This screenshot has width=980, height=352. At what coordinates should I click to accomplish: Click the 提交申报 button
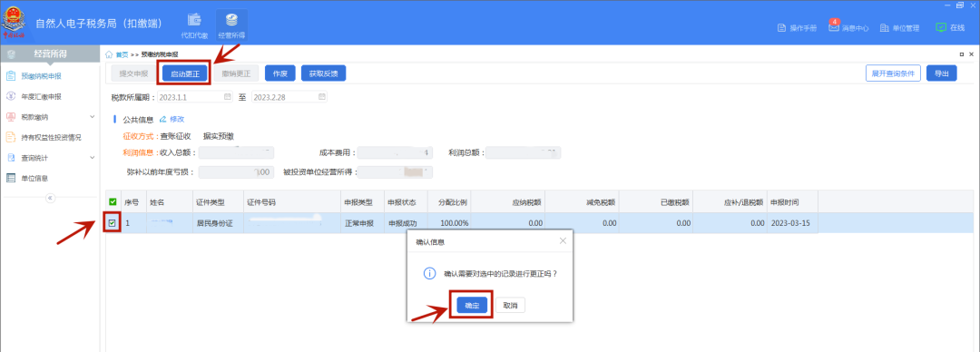point(133,73)
